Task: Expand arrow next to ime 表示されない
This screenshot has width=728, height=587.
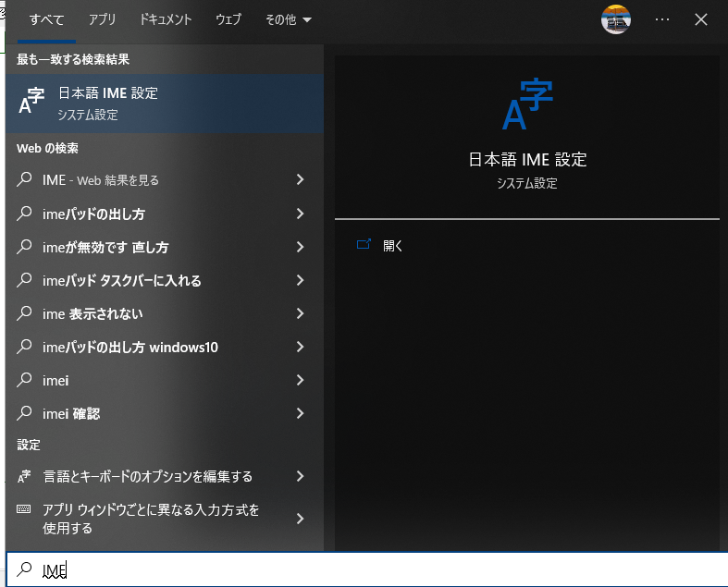Action: point(300,313)
